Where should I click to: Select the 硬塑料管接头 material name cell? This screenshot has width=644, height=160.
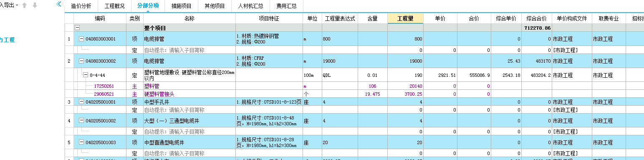(x=189, y=94)
